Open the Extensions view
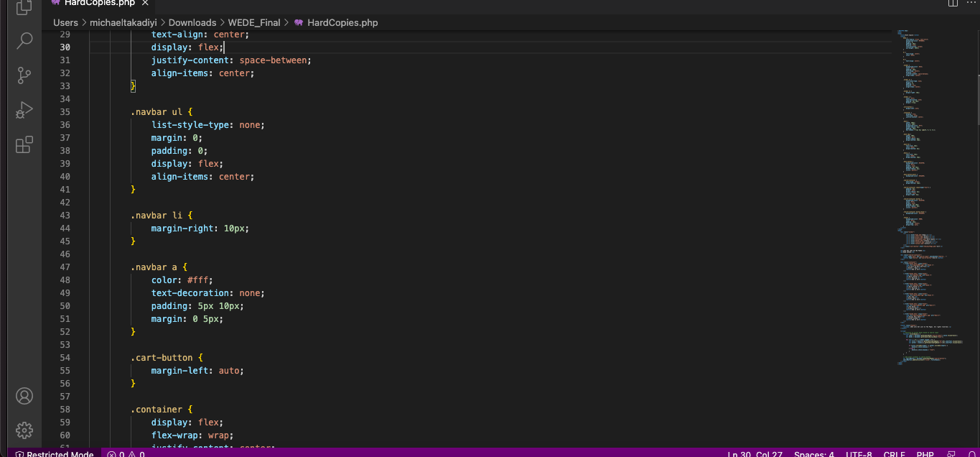Image resolution: width=980 pixels, height=457 pixels. [x=24, y=144]
